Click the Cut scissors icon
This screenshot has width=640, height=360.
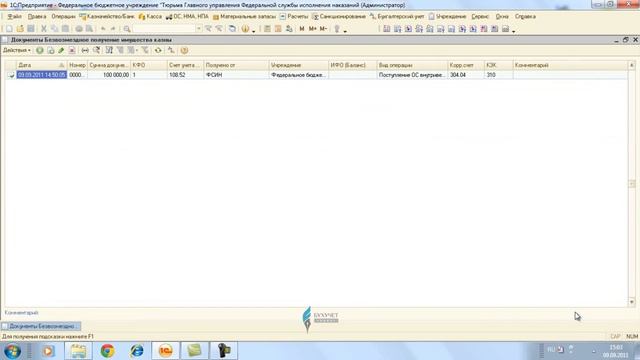pyautogui.click(x=44, y=29)
